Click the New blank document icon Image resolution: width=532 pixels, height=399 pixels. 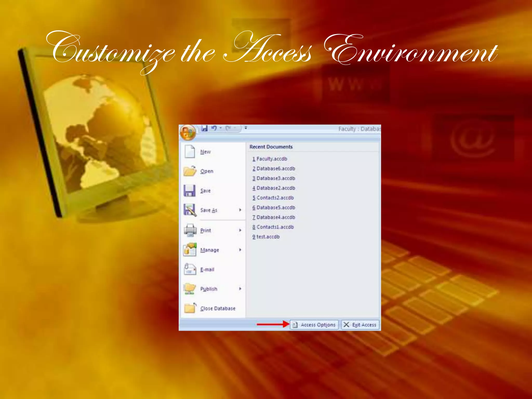(190, 152)
